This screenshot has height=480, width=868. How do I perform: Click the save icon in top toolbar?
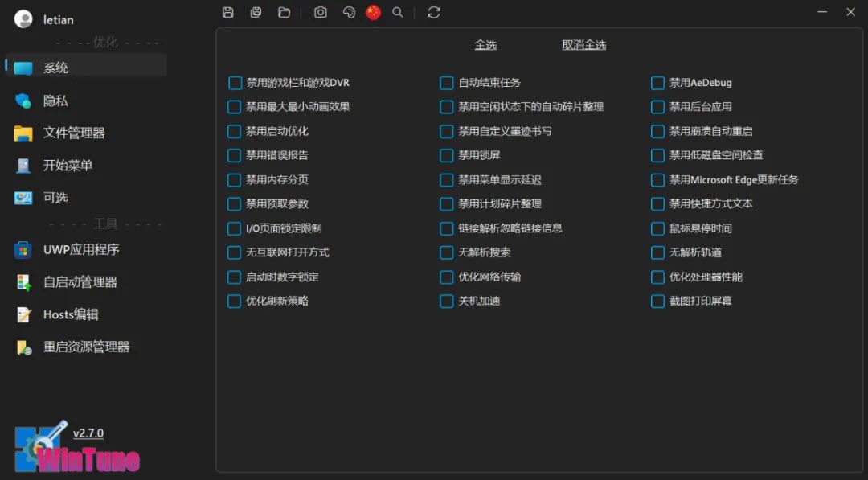point(228,12)
